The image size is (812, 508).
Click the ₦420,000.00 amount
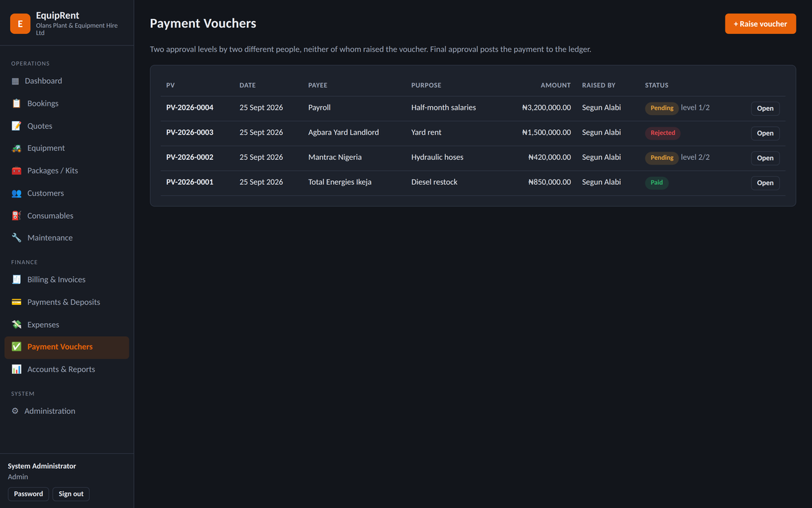[x=549, y=157]
